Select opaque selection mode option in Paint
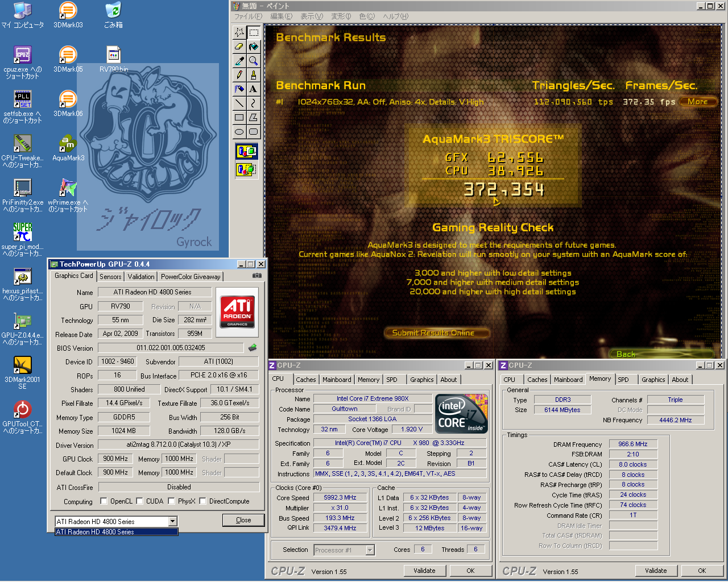Image resolution: width=728 pixels, height=582 pixels. (247, 151)
